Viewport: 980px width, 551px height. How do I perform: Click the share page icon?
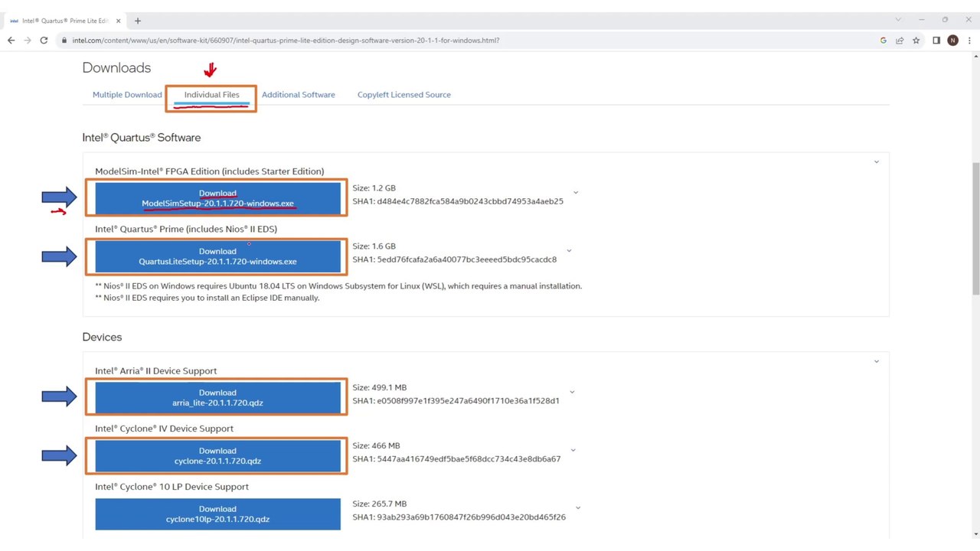pos(900,41)
